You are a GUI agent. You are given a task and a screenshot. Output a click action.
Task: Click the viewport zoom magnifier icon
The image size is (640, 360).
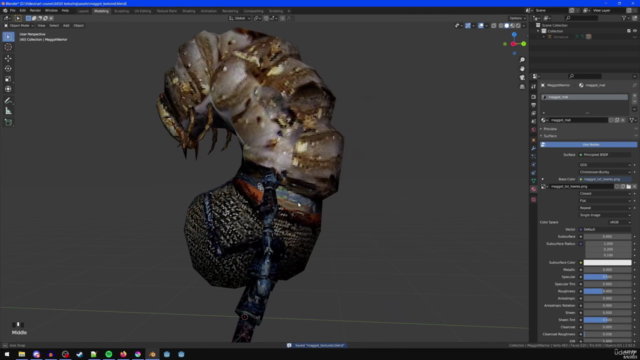[x=522, y=60]
